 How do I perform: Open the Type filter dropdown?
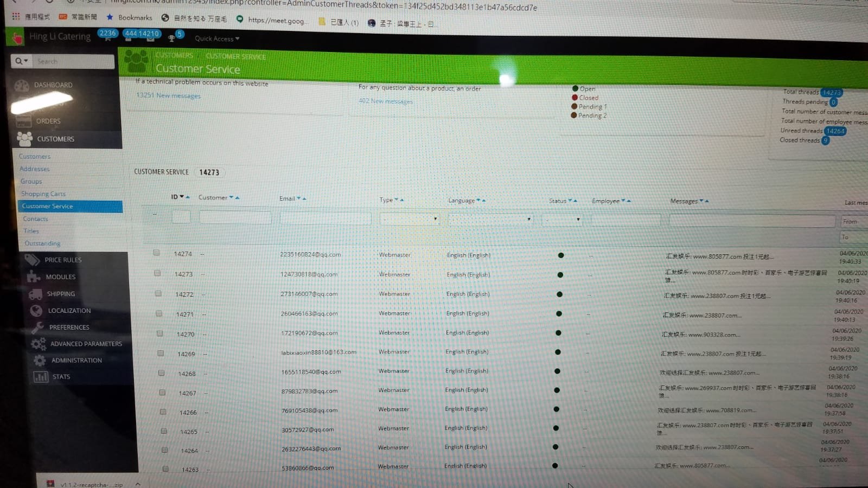(x=410, y=219)
